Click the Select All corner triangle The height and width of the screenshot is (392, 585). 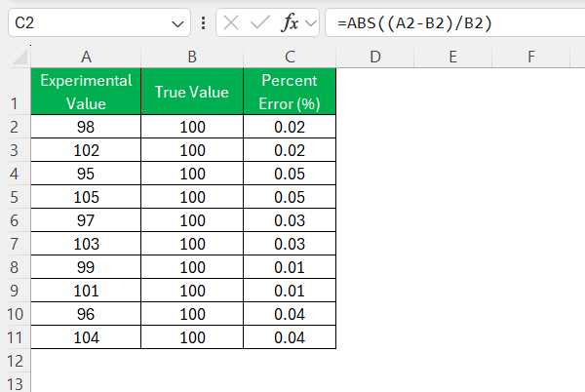(x=19, y=58)
